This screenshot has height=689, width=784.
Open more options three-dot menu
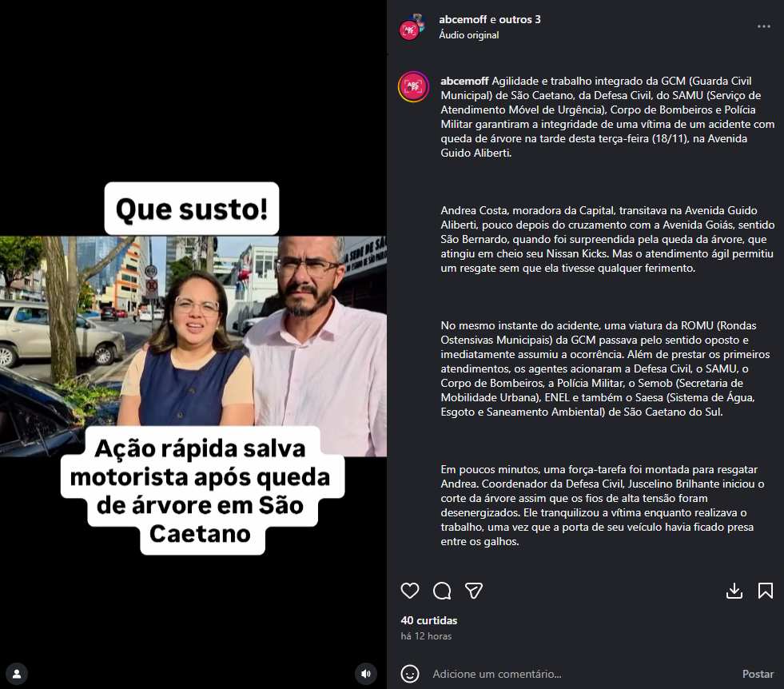(763, 26)
